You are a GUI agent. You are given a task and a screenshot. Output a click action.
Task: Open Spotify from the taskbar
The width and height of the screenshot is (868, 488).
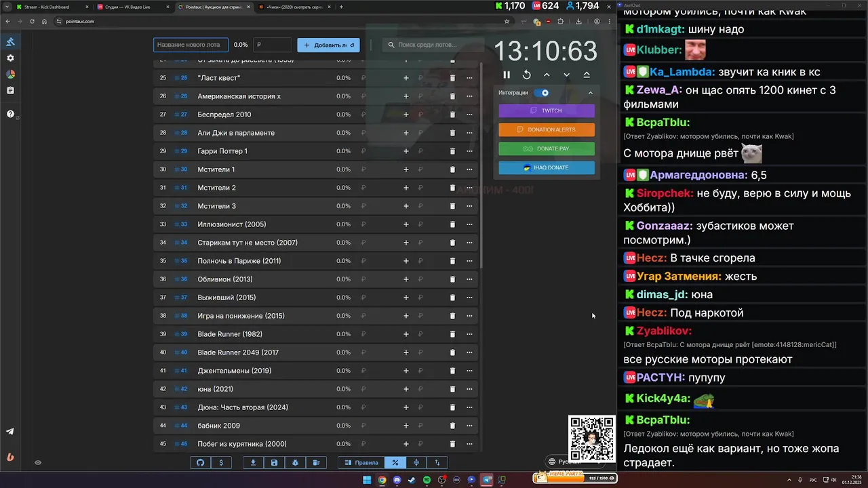pyautogui.click(x=427, y=480)
